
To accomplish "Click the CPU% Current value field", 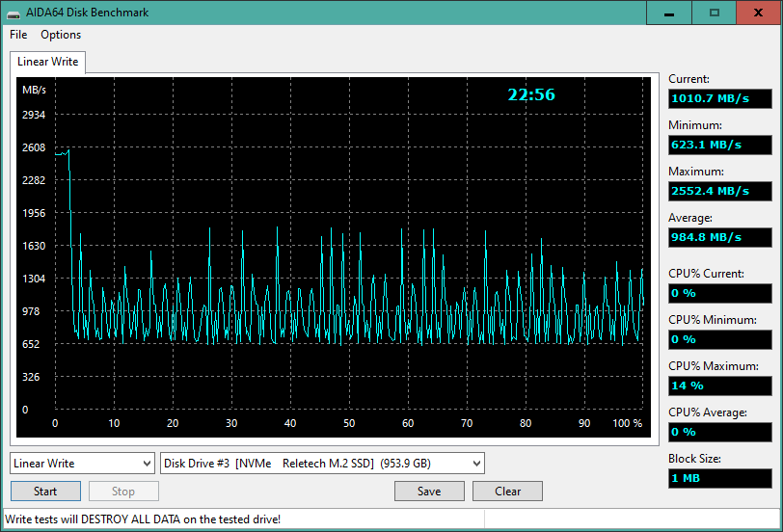I will [720, 293].
